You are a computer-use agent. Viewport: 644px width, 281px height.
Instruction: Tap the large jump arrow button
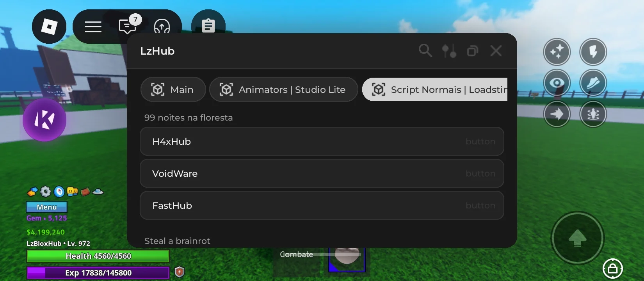(x=578, y=238)
